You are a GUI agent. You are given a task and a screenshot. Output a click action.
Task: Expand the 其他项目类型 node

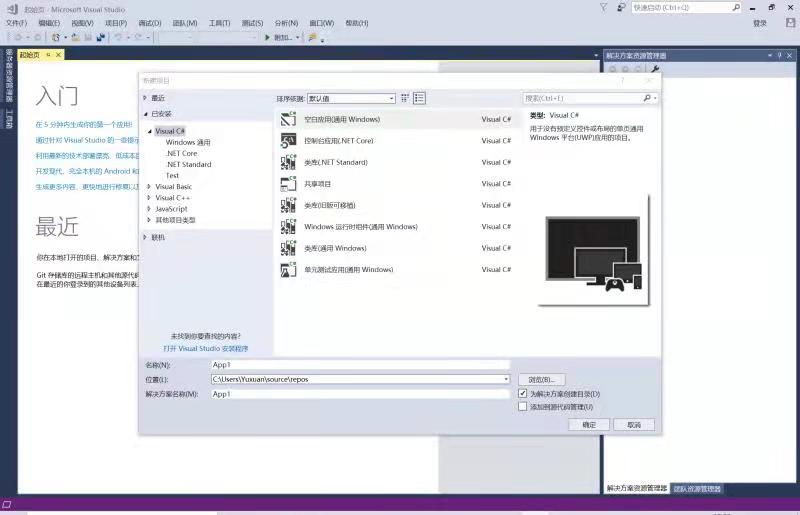click(149, 220)
